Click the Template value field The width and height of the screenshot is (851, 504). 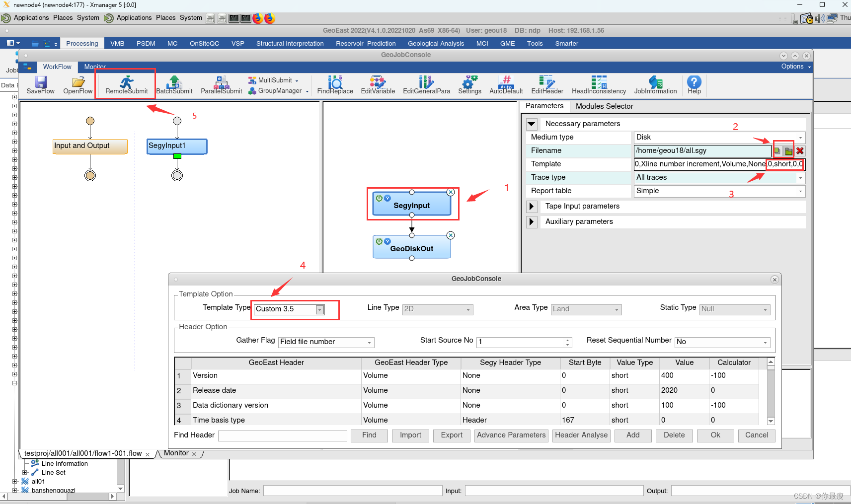pos(719,164)
